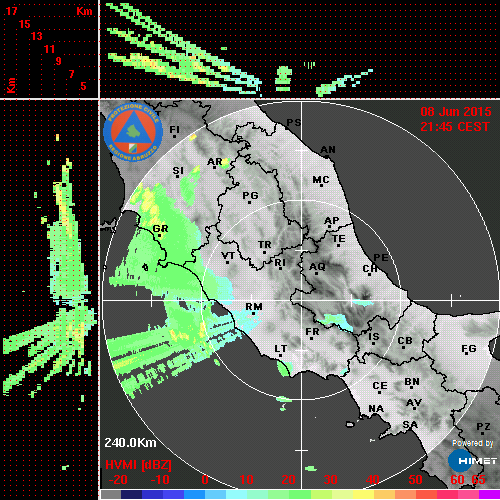This screenshot has width=500, height=500.
Task: Click the 10 dBZ legend value
Action: [x=247, y=480]
